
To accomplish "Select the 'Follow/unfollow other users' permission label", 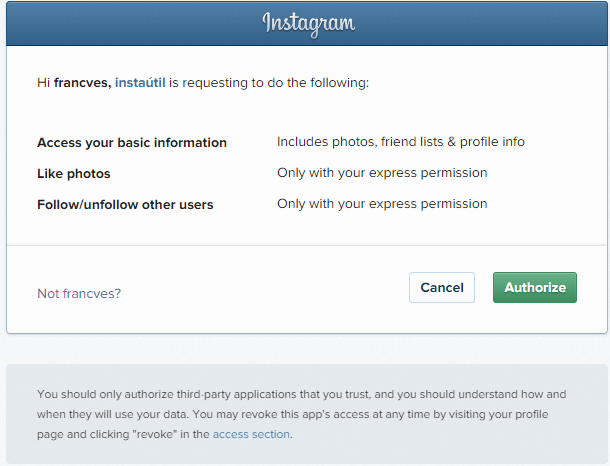I will point(125,205).
